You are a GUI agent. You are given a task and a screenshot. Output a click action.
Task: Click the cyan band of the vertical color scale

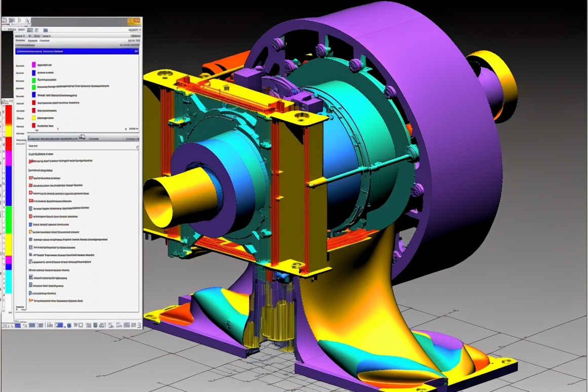(8, 282)
